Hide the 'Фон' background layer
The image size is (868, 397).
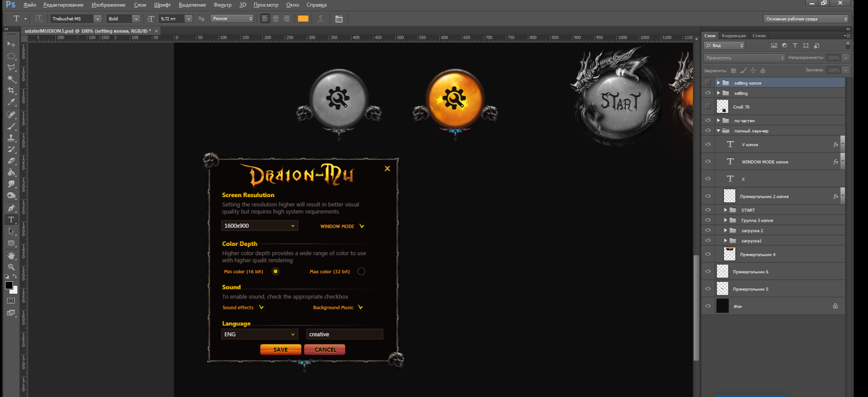point(708,306)
